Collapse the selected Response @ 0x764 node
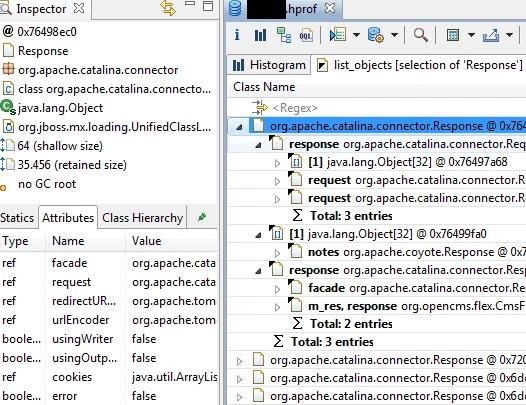Screen dimensions: 526x405 [x=239, y=127]
